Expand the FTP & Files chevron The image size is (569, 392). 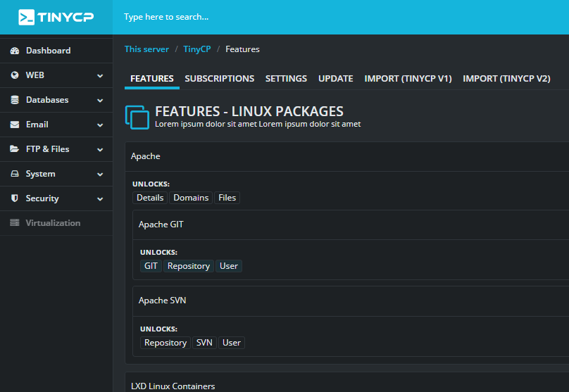[100, 150]
